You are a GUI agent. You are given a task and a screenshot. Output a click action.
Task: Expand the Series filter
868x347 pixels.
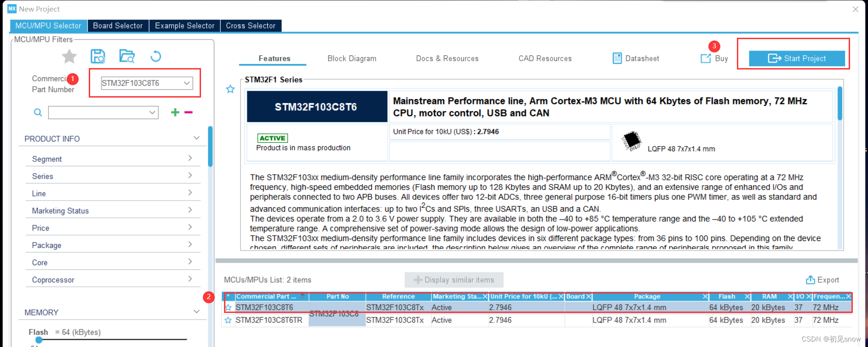click(x=190, y=175)
